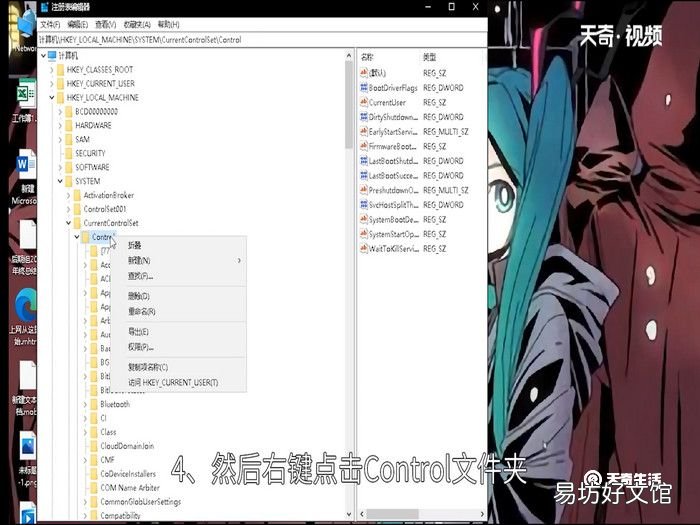Image resolution: width=700 pixels, height=525 pixels.
Task: Expand the HKEY_CLASSES_ROOT node
Action: pos(52,70)
